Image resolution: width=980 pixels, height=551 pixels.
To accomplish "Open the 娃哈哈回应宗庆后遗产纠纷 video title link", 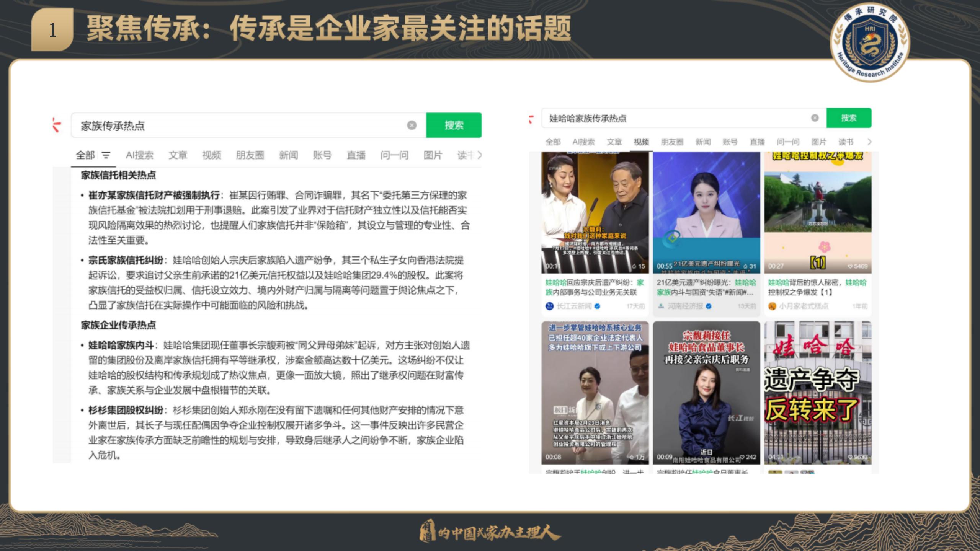I will [595, 287].
